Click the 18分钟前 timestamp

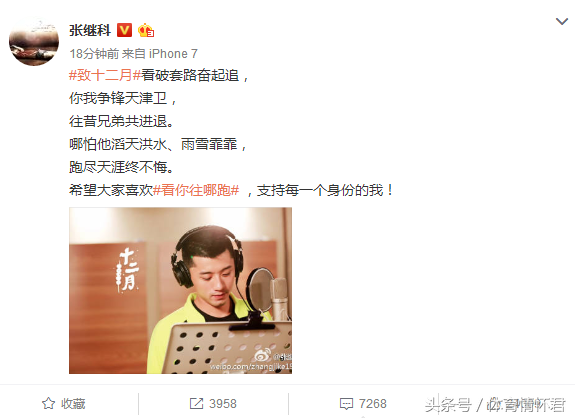(94, 54)
